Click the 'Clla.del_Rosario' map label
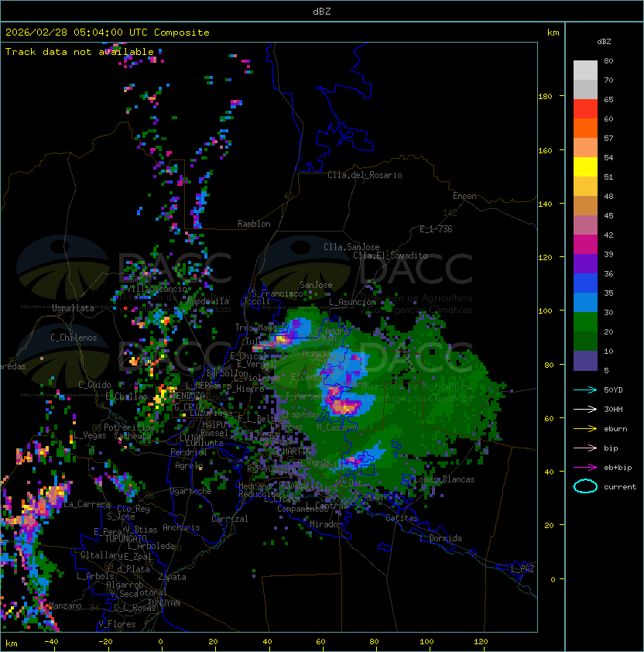 tap(365, 175)
